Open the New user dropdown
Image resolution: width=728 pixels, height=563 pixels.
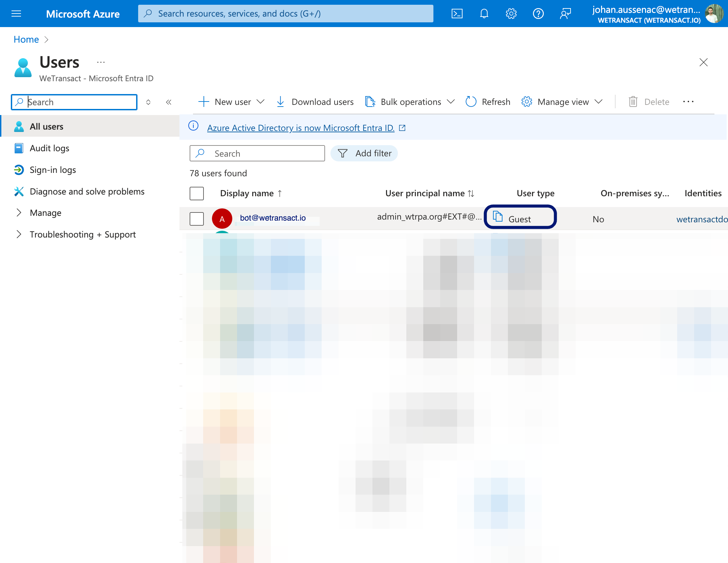[x=231, y=102]
